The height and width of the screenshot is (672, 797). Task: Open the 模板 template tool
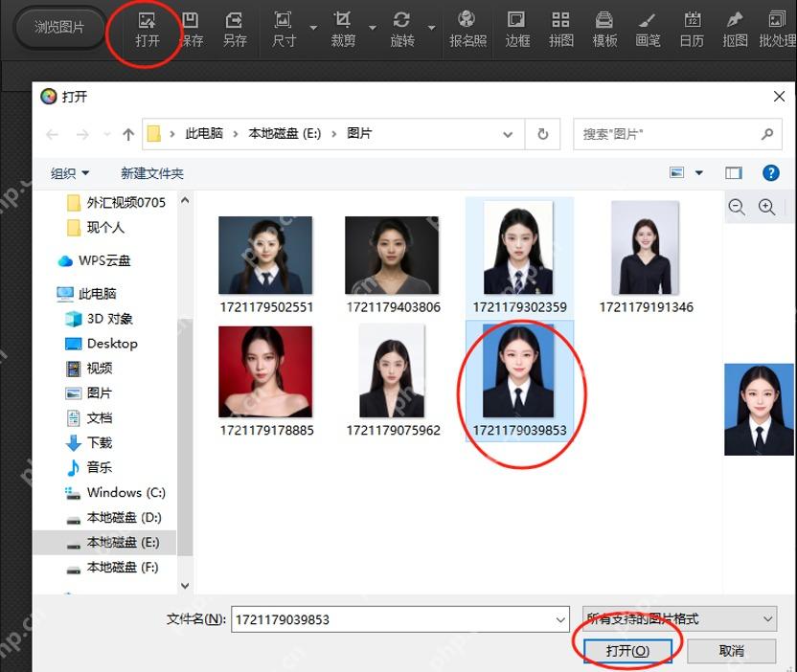pyautogui.click(x=604, y=30)
